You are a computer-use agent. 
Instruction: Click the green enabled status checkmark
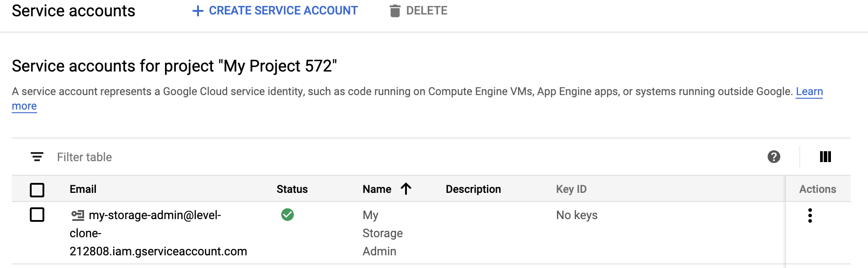[288, 215]
